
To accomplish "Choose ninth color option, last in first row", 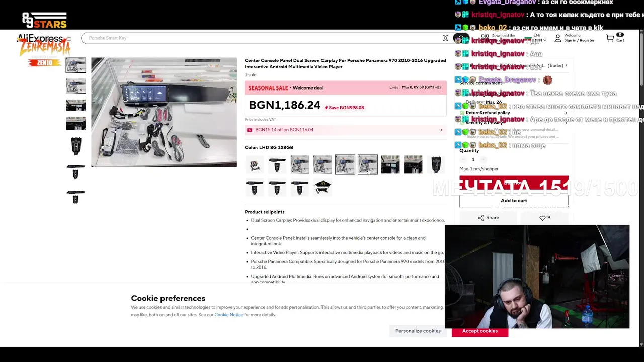I will pyautogui.click(x=436, y=164).
